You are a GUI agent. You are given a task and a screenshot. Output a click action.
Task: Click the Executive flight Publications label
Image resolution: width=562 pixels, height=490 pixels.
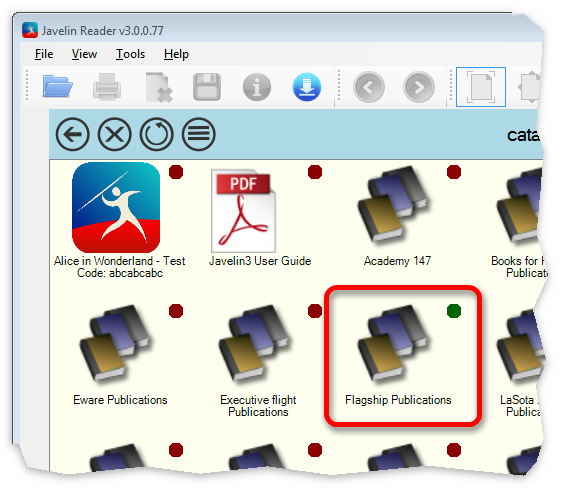258,406
